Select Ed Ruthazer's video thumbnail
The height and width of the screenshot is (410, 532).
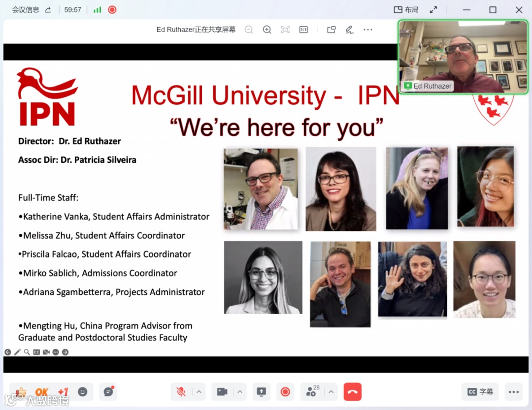coord(463,57)
